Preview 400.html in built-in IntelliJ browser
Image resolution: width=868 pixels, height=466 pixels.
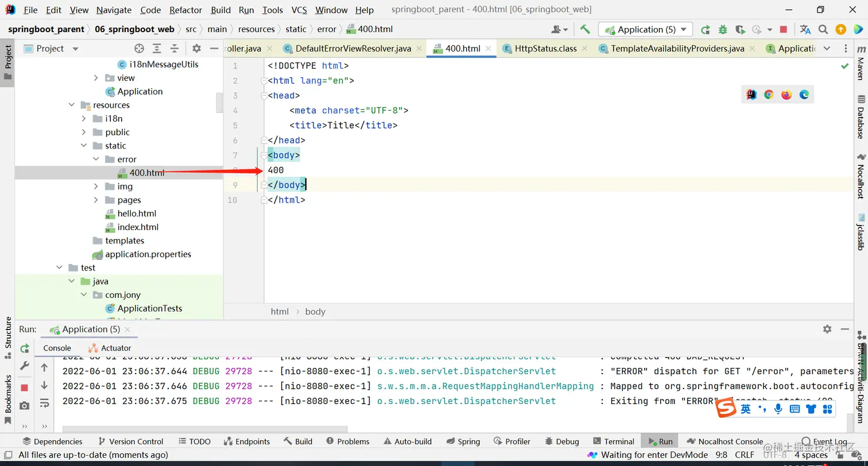coord(751,95)
